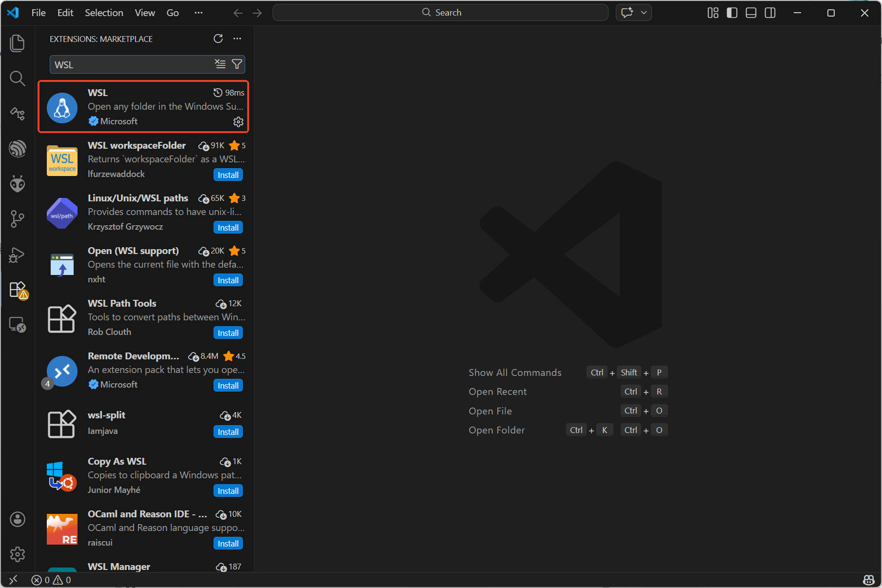Click the 'Open File' text
The image size is (882, 588).
point(490,411)
